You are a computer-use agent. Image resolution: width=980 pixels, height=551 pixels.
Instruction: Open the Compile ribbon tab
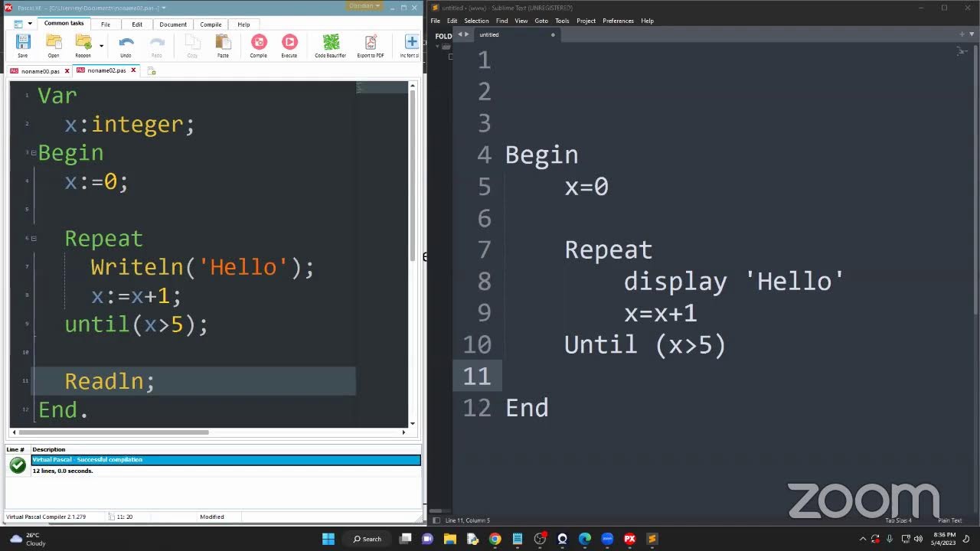(211, 24)
